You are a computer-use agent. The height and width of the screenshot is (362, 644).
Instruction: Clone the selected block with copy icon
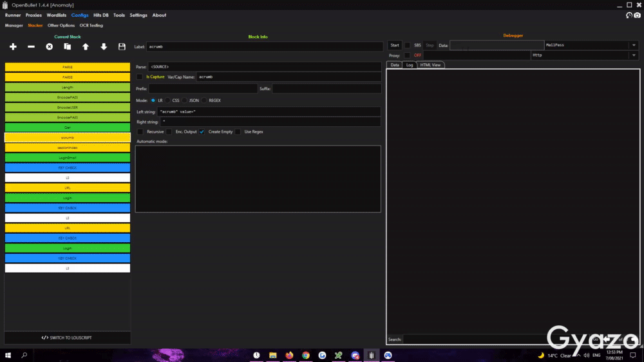[68, 47]
